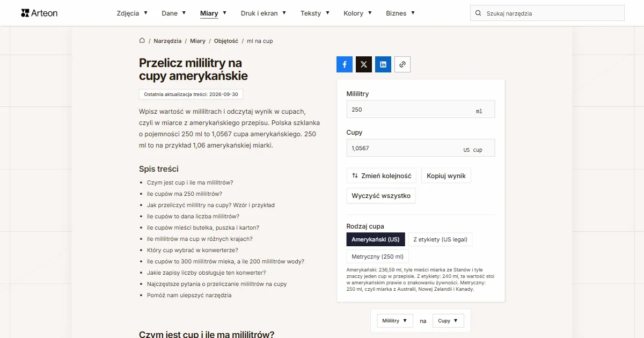Viewport: 644px width, 338px height.
Task: Click Kopiuj wynik button
Action: coord(446,175)
